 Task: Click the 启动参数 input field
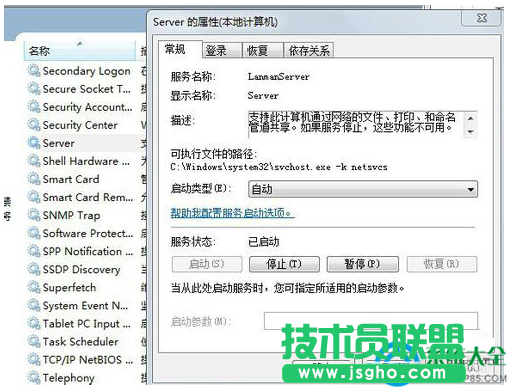pos(371,321)
